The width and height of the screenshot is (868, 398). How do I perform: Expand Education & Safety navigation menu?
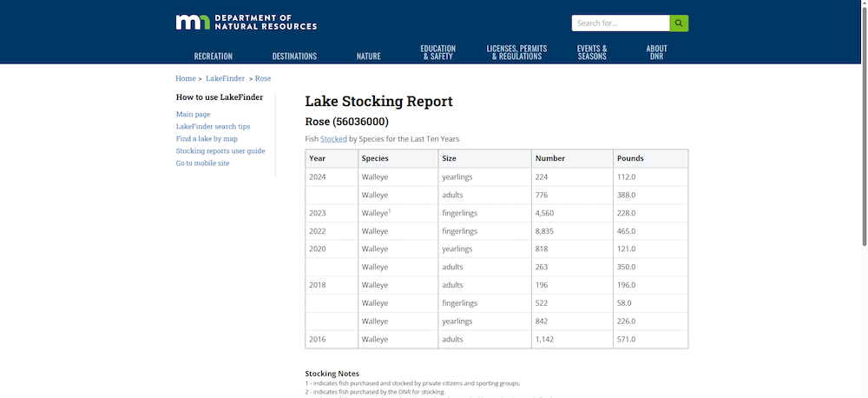point(437,52)
